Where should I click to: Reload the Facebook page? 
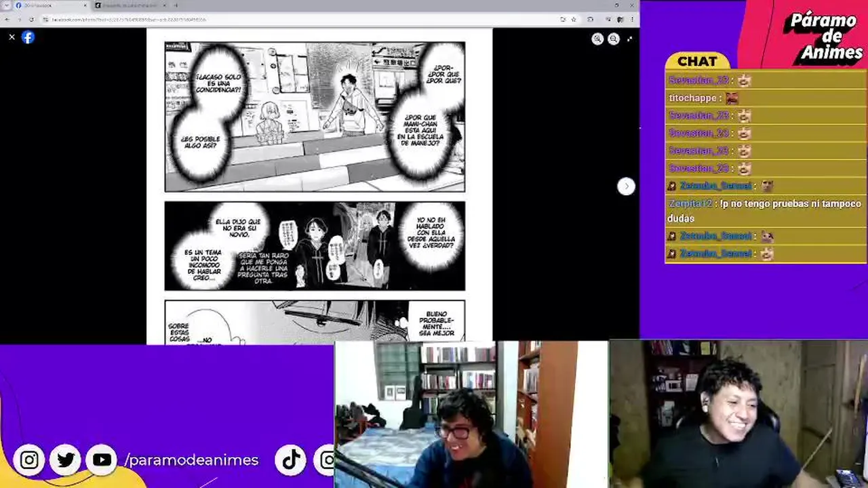[x=31, y=20]
